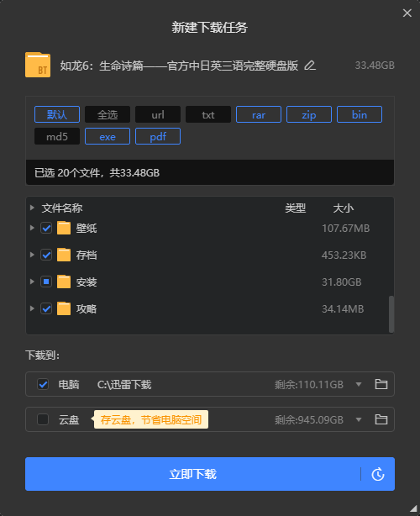Image resolution: width=420 pixels, height=516 pixels.
Task: Open the 电脑 path dropdown arrow
Action: (x=359, y=384)
